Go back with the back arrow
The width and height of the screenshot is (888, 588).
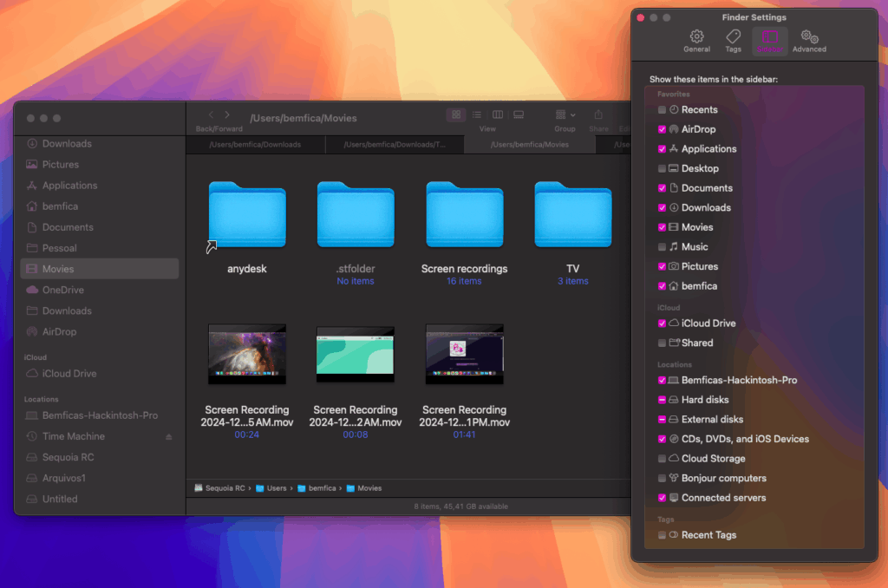(211, 114)
